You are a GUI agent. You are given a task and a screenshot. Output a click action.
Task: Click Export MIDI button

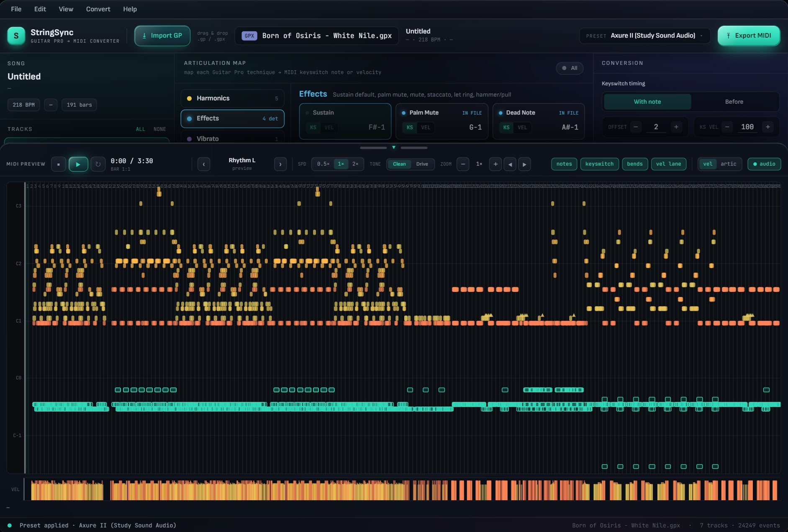pyautogui.click(x=749, y=36)
